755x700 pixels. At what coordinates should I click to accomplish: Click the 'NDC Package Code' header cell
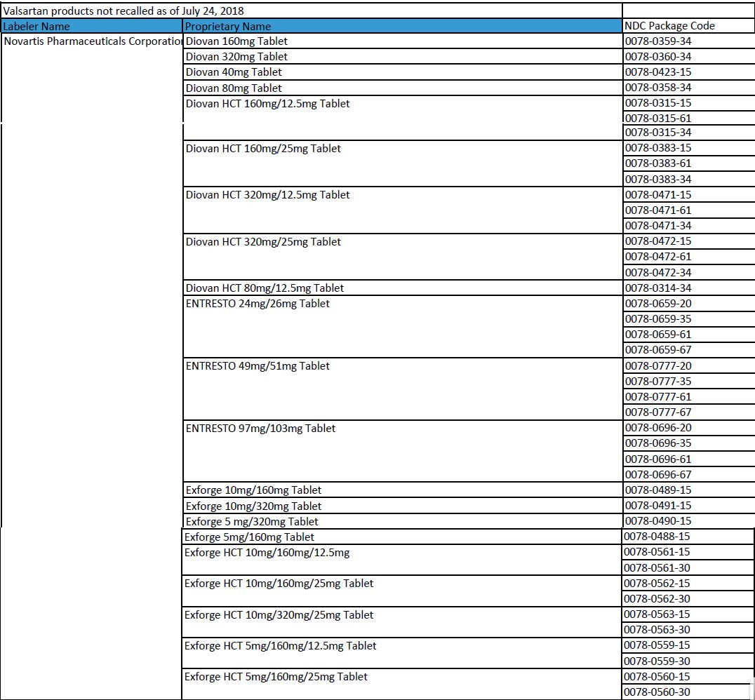[x=688, y=25]
